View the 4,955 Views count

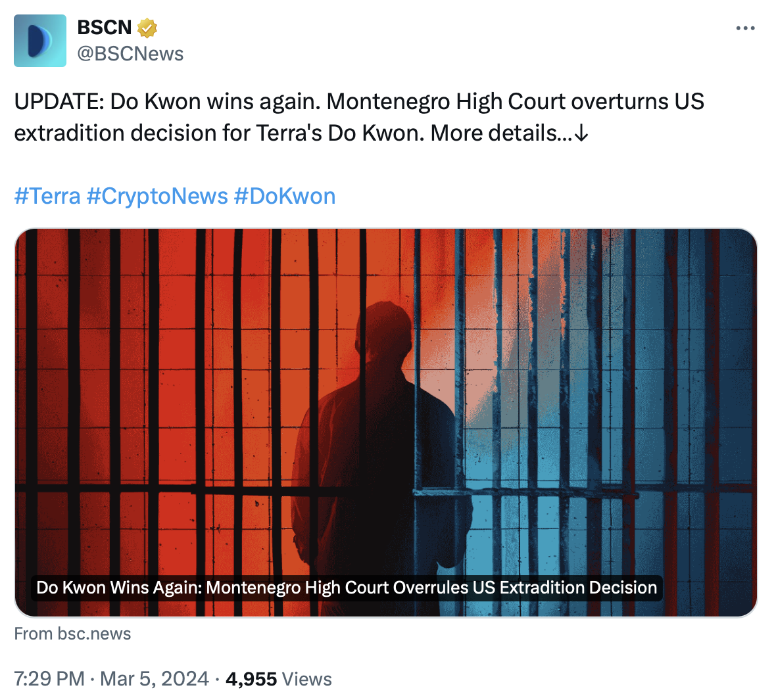[251, 679]
